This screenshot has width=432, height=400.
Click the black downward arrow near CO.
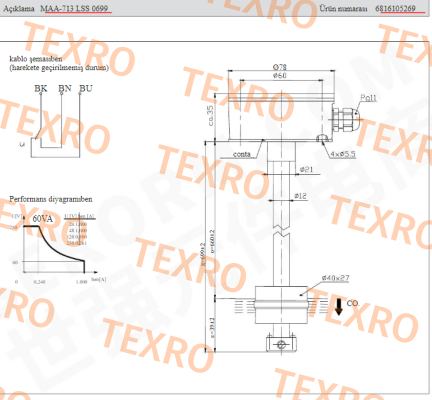click(339, 307)
